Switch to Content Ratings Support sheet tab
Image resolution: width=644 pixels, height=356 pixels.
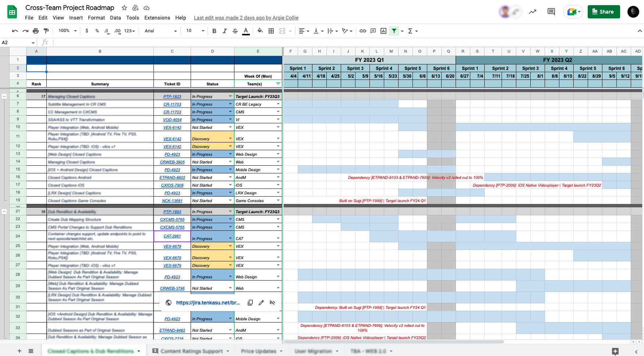(x=191, y=351)
